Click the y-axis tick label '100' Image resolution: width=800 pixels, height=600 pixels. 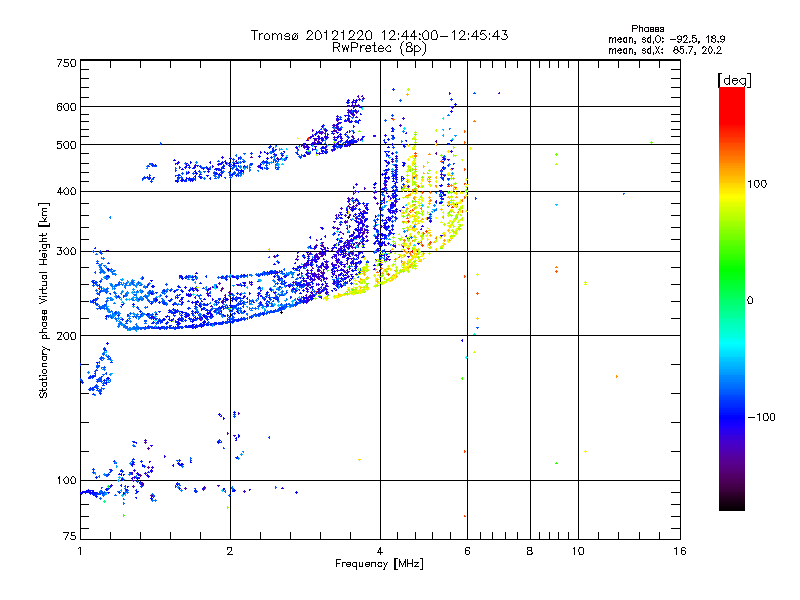[66, 481]
